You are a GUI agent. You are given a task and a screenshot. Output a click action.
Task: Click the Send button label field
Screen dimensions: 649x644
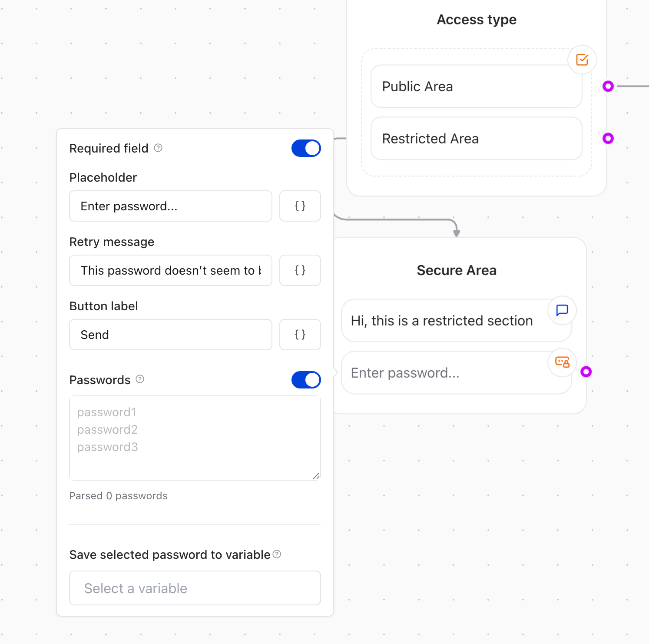click(170, 335)
